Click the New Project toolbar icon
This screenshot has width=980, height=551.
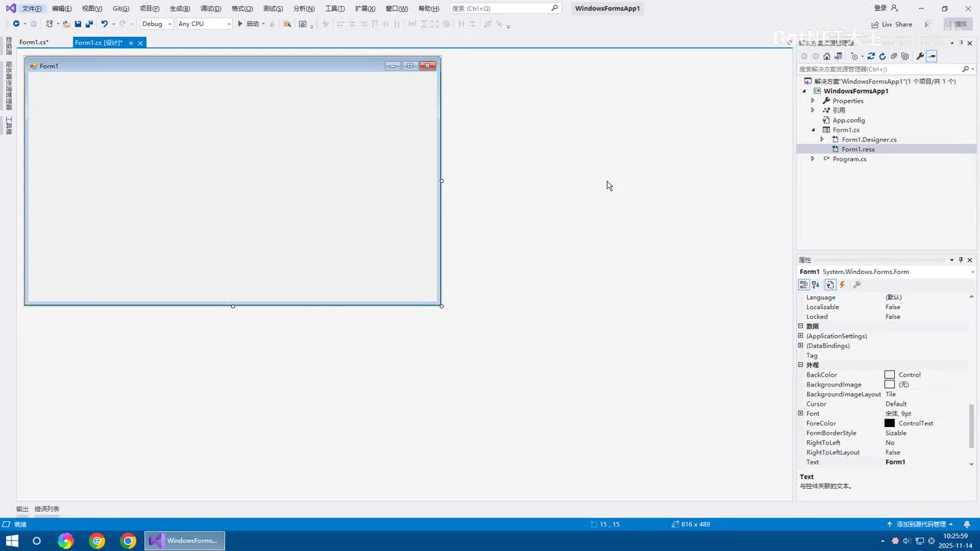(x=50, y=24)
